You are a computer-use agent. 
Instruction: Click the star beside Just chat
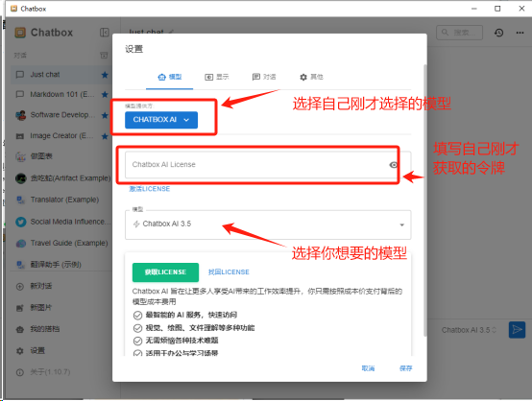pyautogui.click(x=105, y=75)
